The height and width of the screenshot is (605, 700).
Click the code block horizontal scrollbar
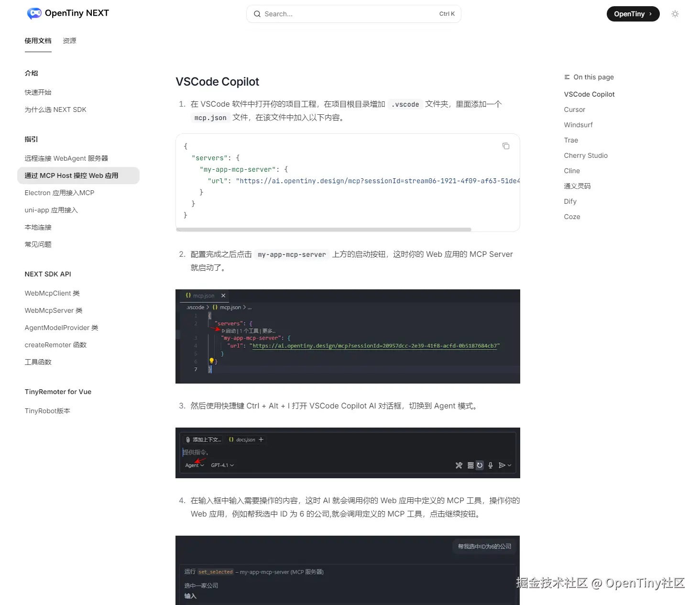tap(324, 230)
